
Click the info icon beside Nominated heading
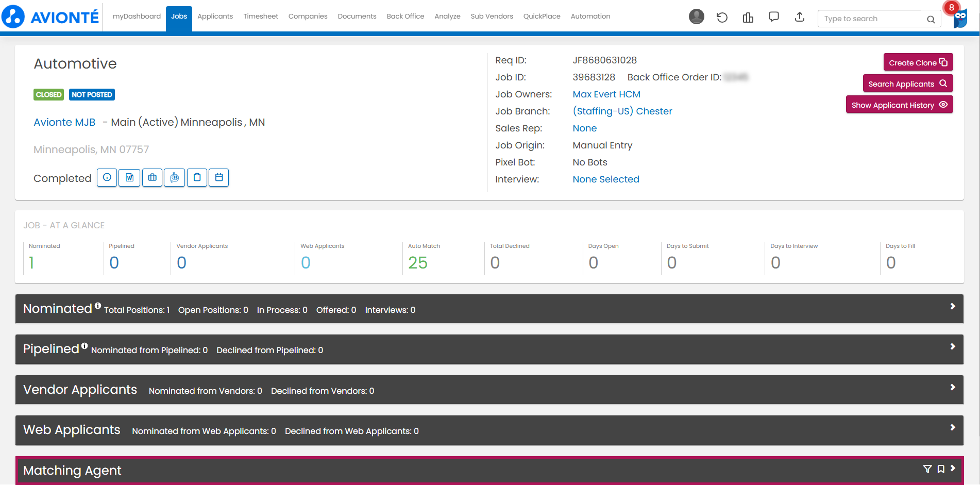98,306
